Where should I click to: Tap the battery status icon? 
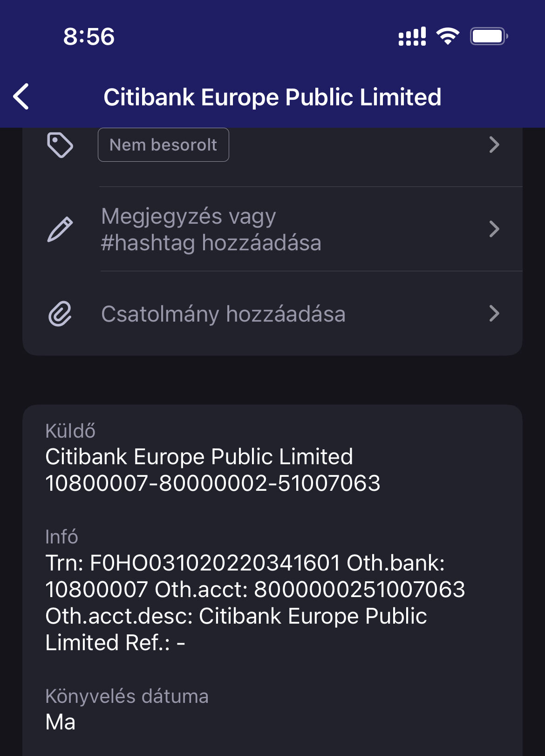point(488,36)
